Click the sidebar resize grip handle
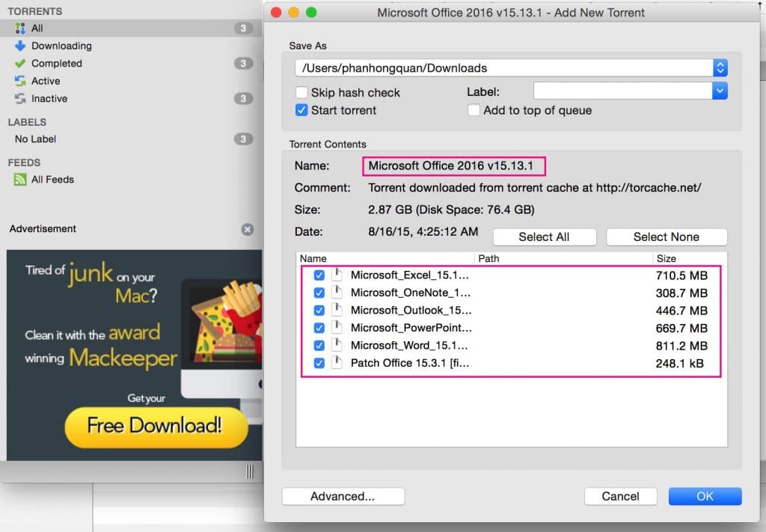766x532 pixels. click(x=250, y=471)
